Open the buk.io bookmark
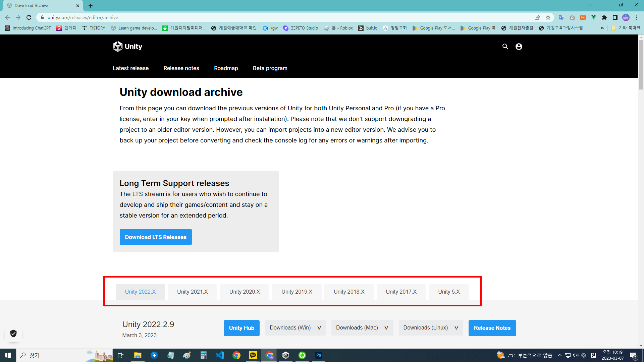 (x=368, y=28)
